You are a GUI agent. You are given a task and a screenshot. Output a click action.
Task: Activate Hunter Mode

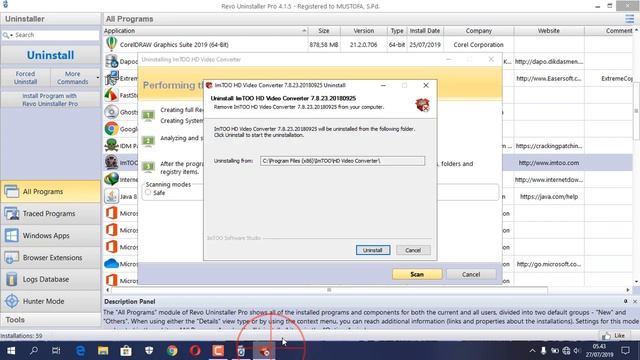coord(50,301)
